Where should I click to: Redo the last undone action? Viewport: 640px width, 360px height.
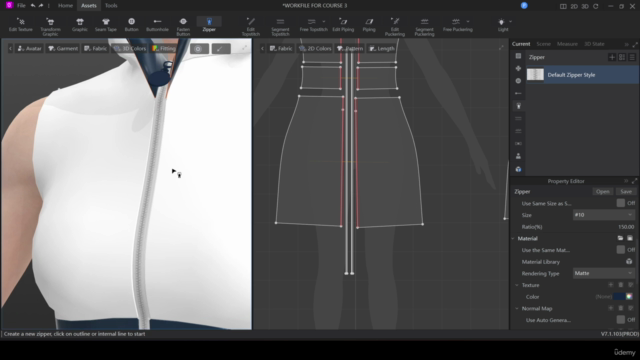[41, 6]
